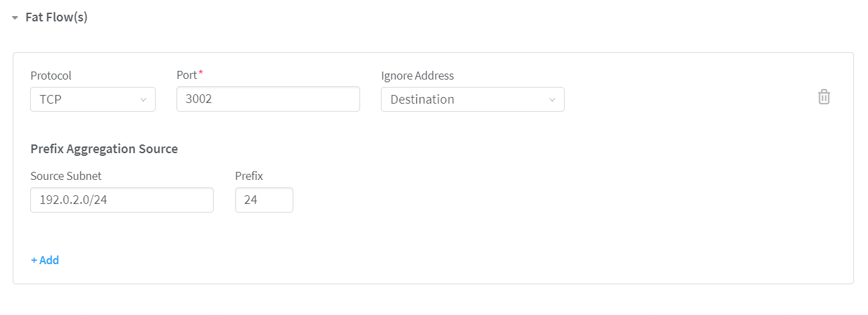
Task: Open the Protocol dropdown showing TCP
Action: [92, 100]
